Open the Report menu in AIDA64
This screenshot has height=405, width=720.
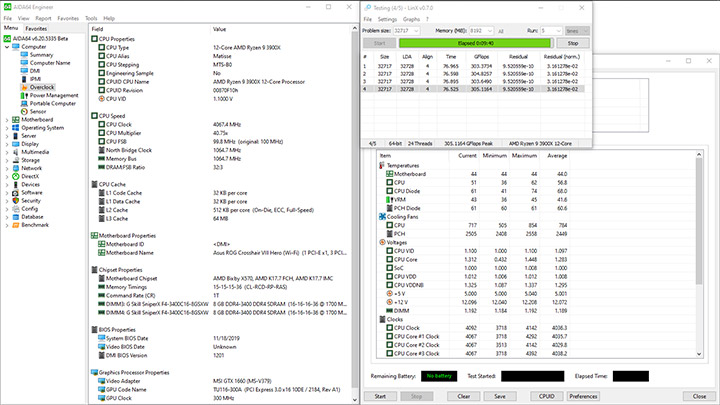click(43, 18)
